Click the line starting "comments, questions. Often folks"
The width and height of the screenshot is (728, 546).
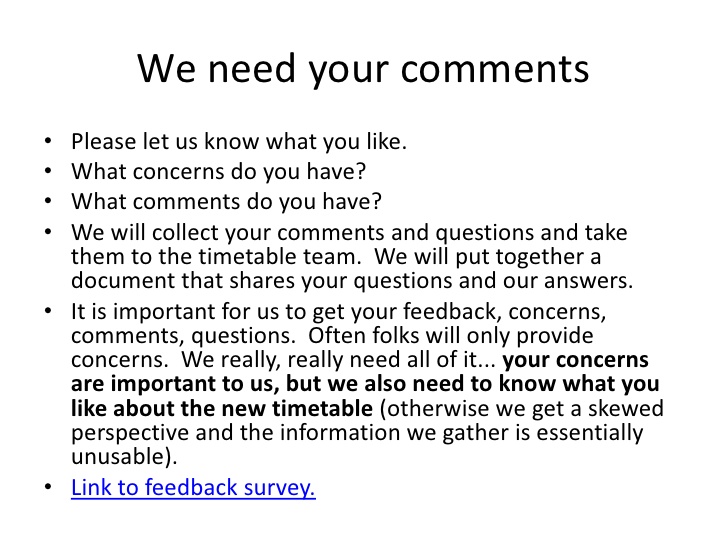point(333,336)
